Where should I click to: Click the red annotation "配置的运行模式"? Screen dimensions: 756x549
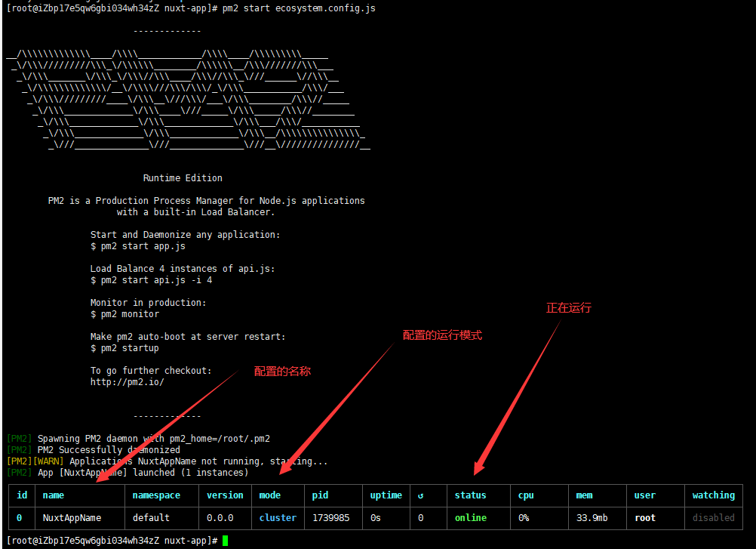442,335
